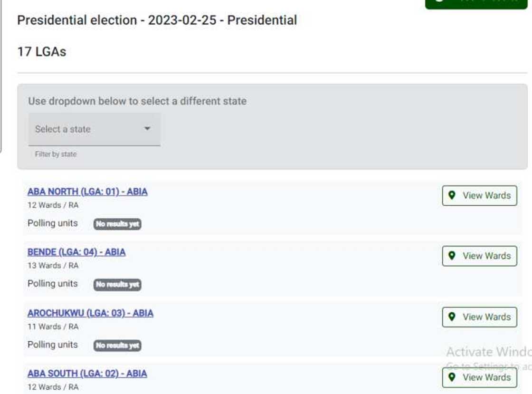
Task: Click the map marker icon in AROCHUKWU's View Wards button
Action: click(453, 317)
